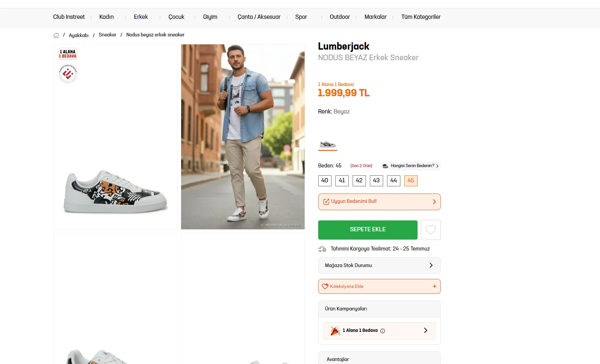Open the model wearing sneakers photo
The image size is (600, 364).
(x=243, y=137)
